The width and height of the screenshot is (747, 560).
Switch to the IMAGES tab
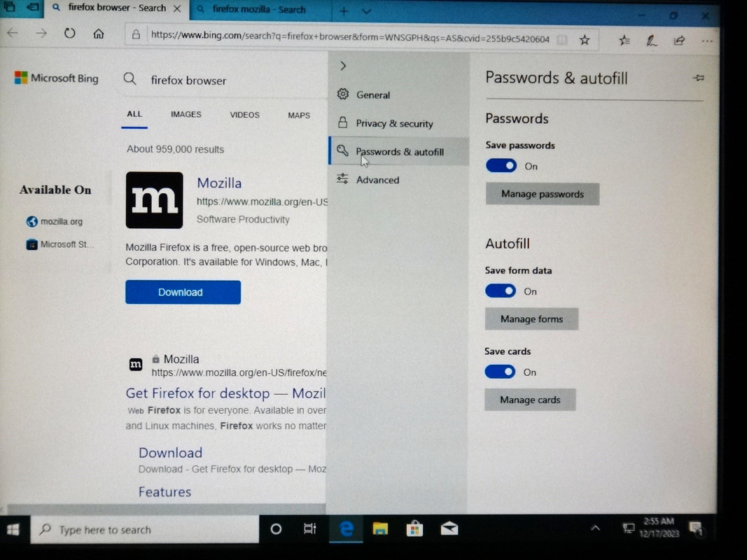click(x=186, y=115)
